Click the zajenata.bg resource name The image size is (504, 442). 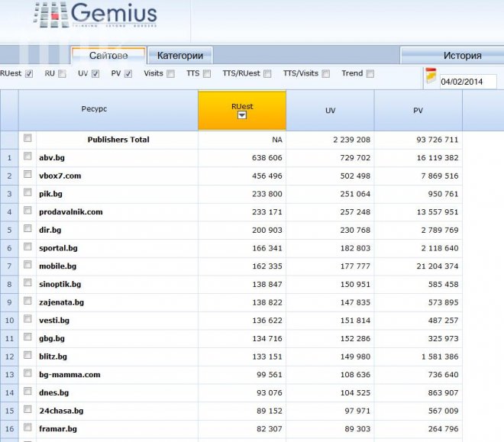tap(61, 302)
